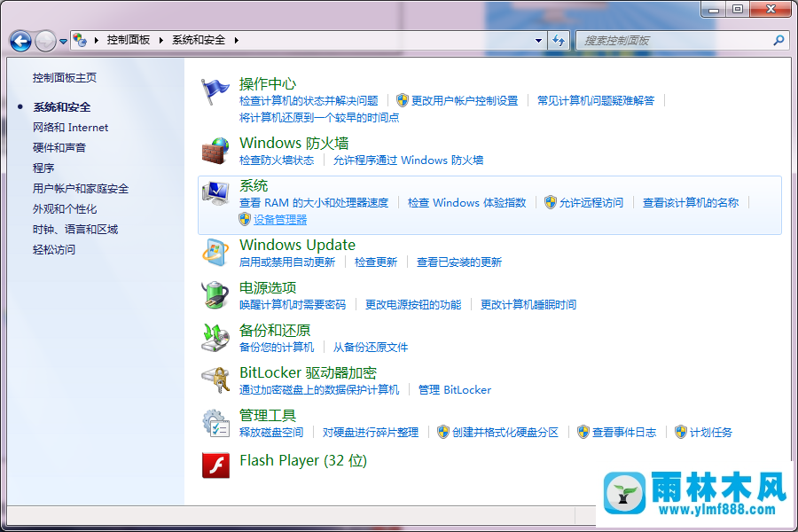Open 唤醒计算机时需要密码 link
The height and width of the screenshot is (532, 798).
point(293,304)
